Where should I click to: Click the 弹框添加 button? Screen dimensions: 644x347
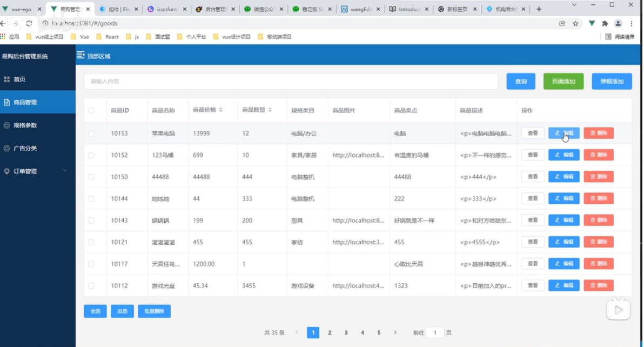point(612,81)
